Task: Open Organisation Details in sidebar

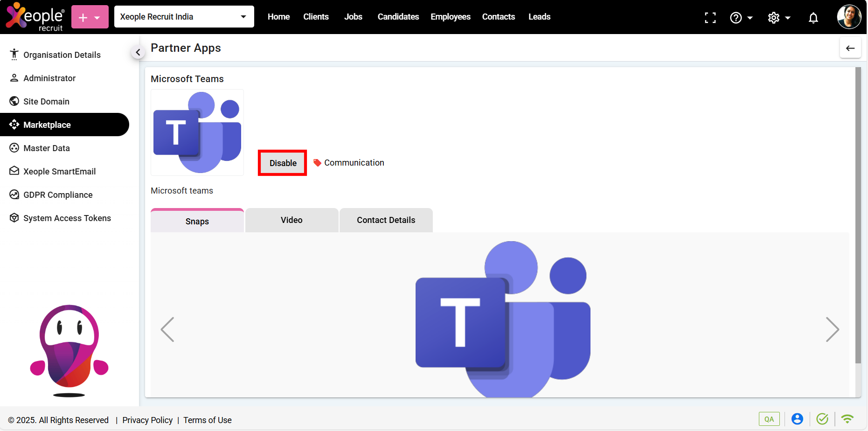Action: click(64, 55)
